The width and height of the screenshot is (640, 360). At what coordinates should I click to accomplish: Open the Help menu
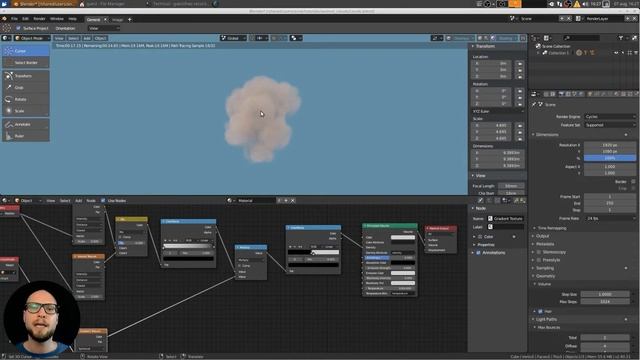(73, 19)
